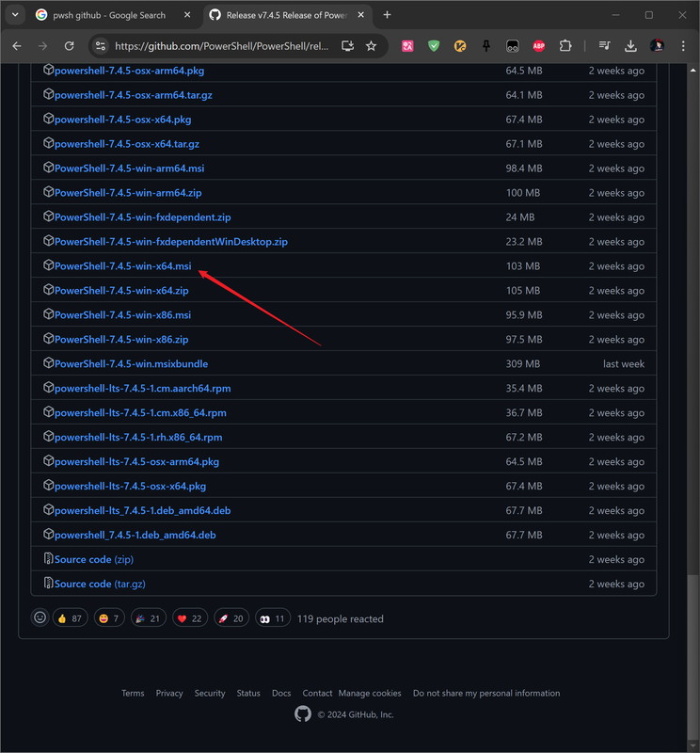Download PowerShell-7.4.5-win-arm64.zip
This screenshot has width=700, height=753.
pos(128,193)
